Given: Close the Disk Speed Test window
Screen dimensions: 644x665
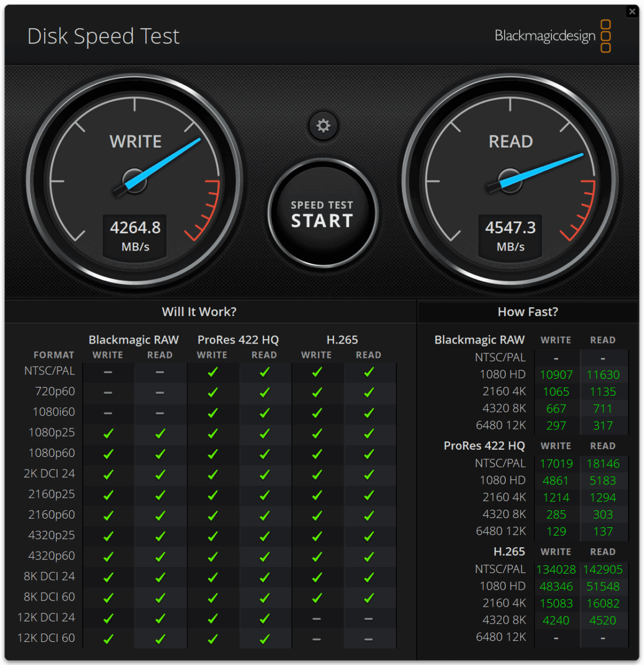Looking at the screenshot, I should tap(632, 12).
